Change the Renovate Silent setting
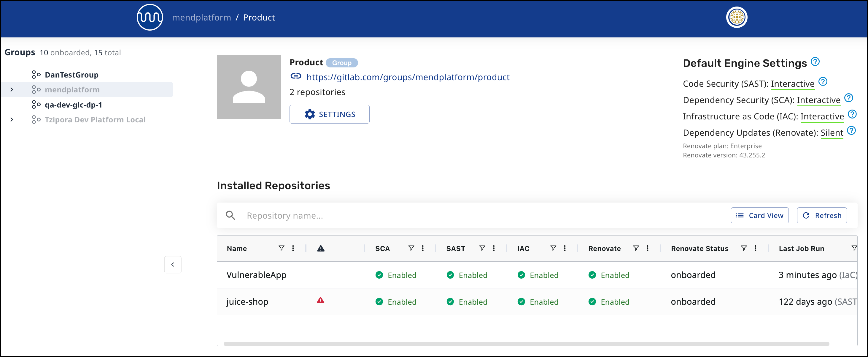 point(832,133)
